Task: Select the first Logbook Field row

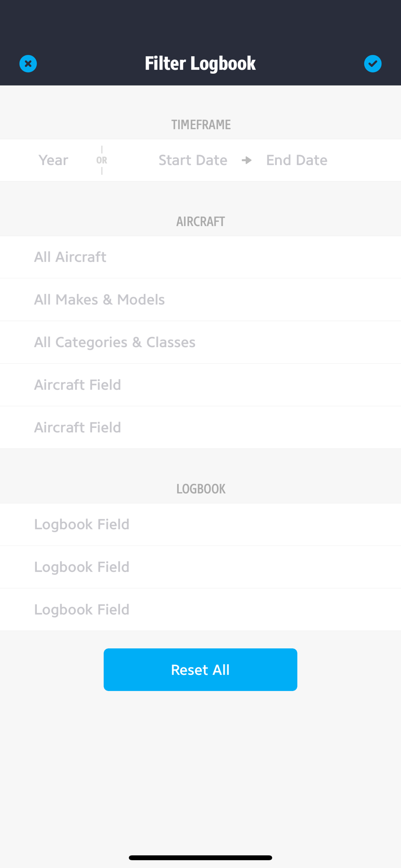Action: 82,524
